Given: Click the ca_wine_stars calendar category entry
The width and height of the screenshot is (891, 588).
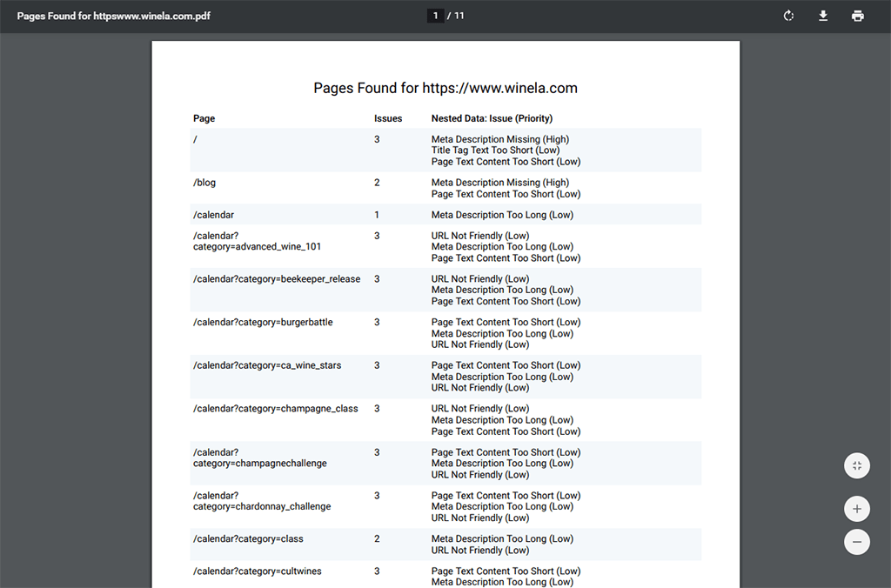Looking at the screenshot, I should [267, 365].
